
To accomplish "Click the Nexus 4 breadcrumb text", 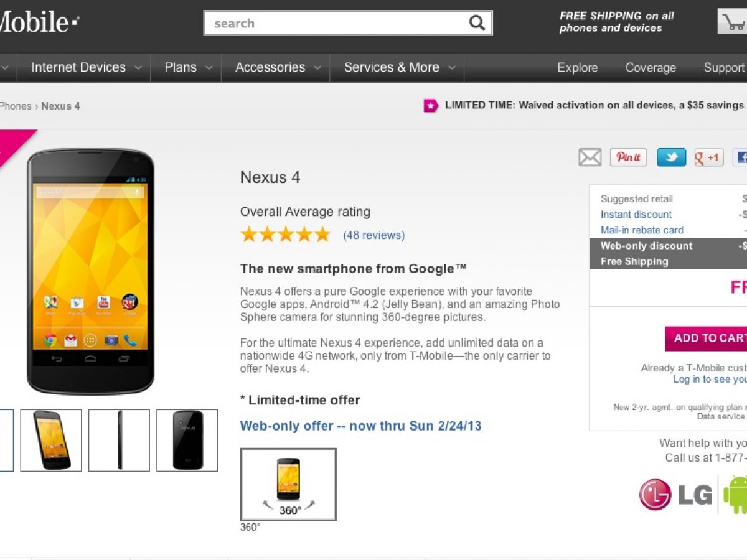I will coord(61,106).
